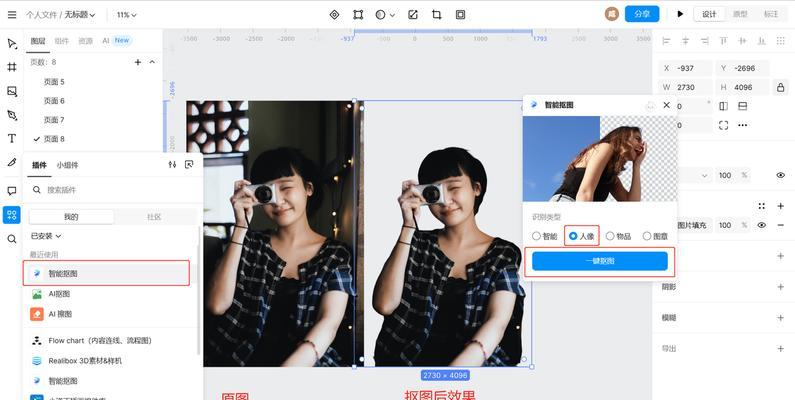
Task: Collapse the pages list chevron
Action: pos(152,62)
